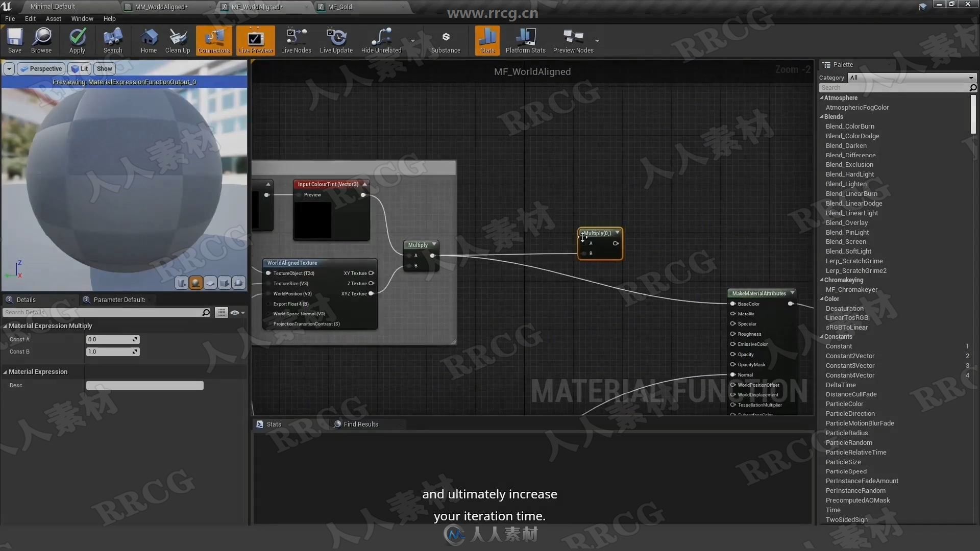Image resolution: width=980 pixels, height=551 pixels.
Task: Open the property matrix grid icon in Details
Action: tap(221, 312)
